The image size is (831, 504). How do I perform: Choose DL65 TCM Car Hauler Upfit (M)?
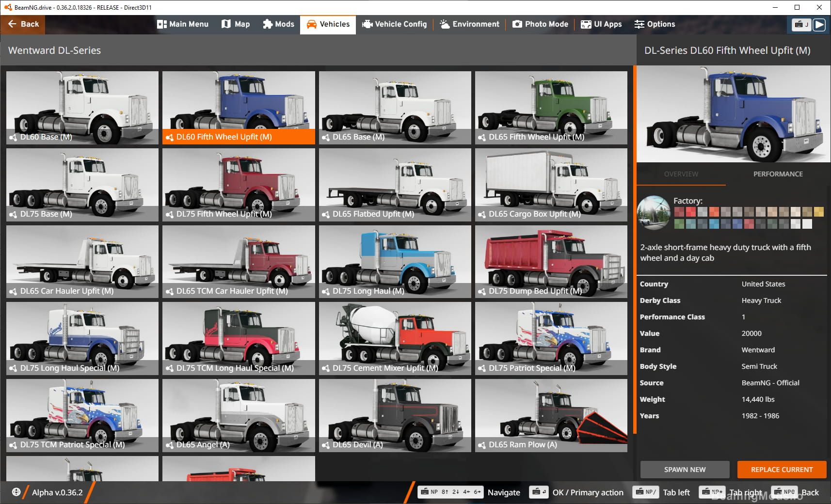(x=239, y=262)
